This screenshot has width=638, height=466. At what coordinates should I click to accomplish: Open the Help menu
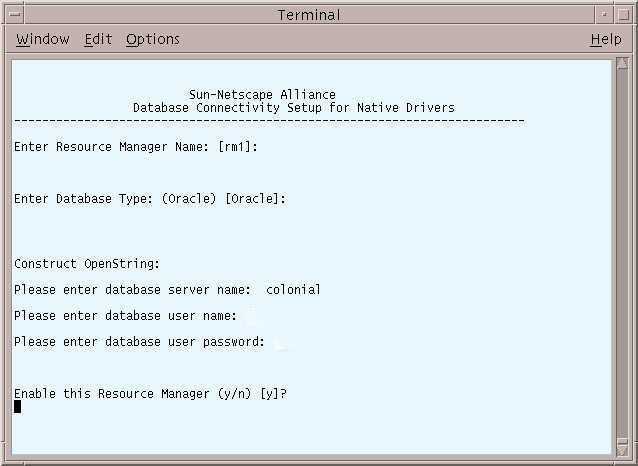pyautogui.click(x=606, y=39)
